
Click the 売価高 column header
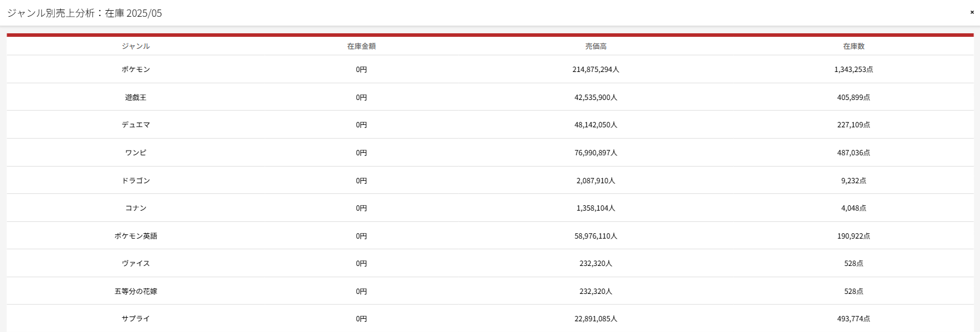pyautogui.click(x=596, y=46)
